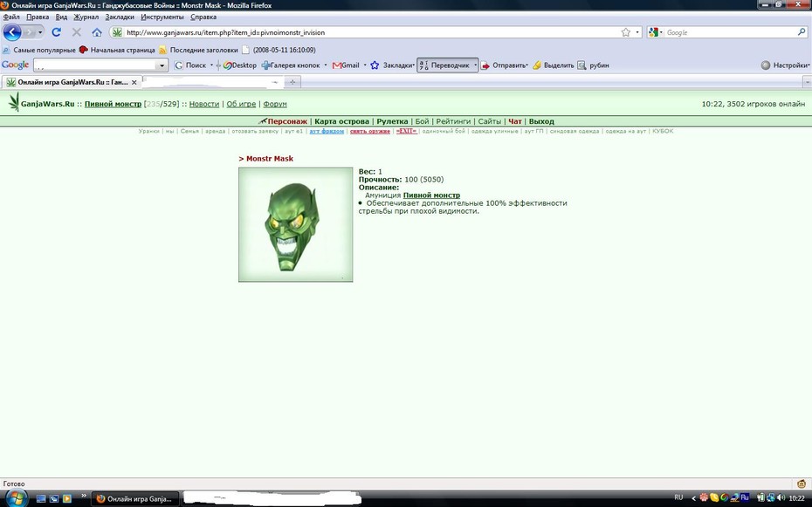Click the Monstr Mask item image
The image size is (812, 507).
(295, 224)
